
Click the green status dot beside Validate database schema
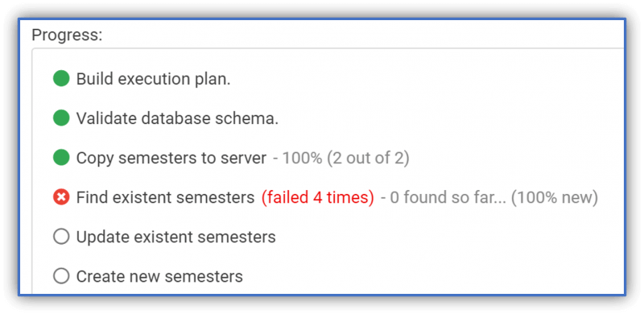61,118
